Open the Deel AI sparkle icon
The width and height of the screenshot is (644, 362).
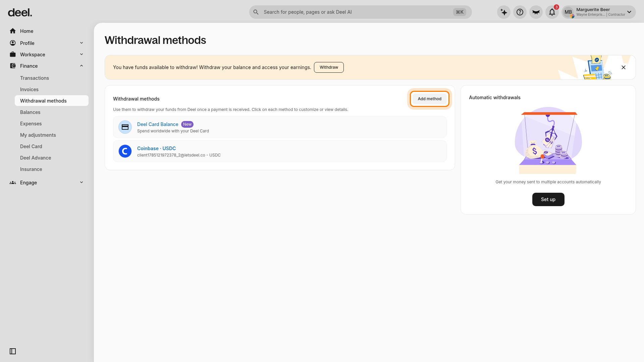point(504,12)
